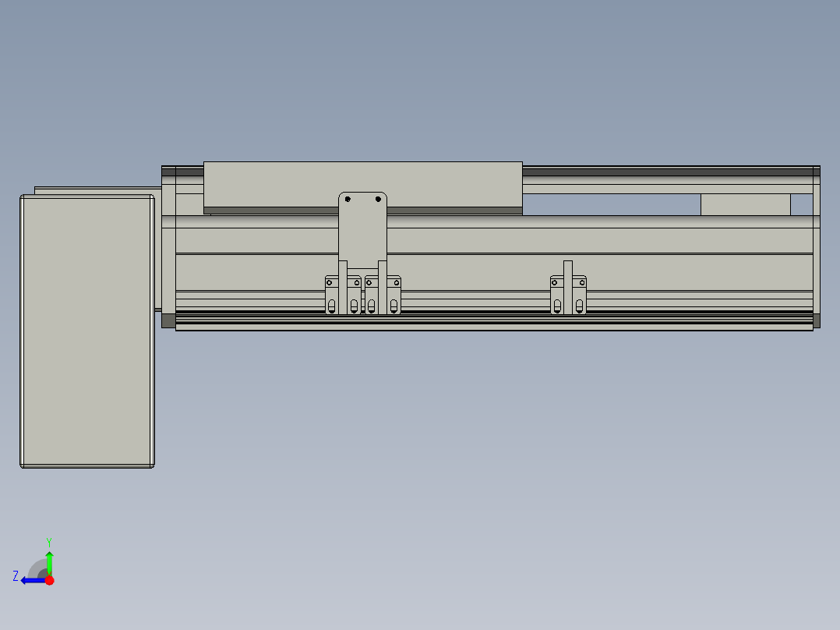Image resolution: width=840 pixels, height=630 pixels.
Task: Select the isolated sensor assembly nearest the right end
Action: pos(568,288)
